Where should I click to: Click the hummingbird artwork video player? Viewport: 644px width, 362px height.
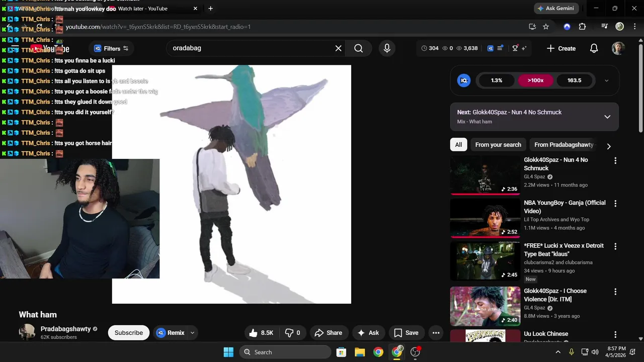231,184
